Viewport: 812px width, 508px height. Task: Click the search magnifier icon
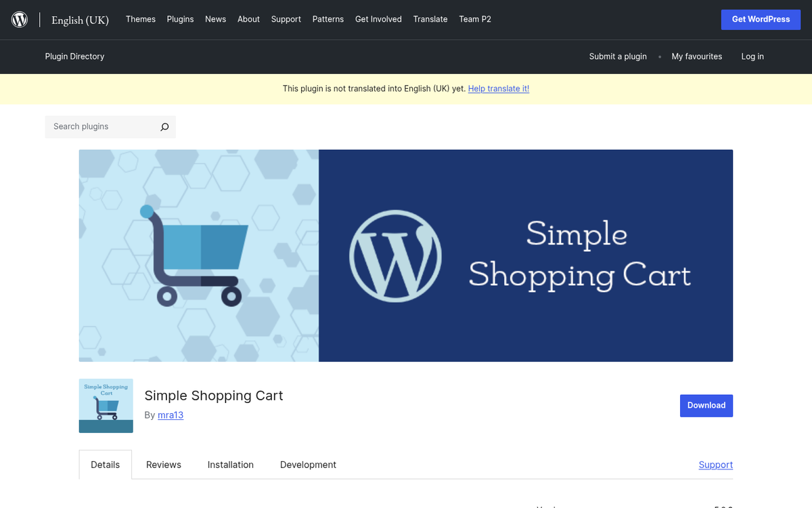(164, 127)
